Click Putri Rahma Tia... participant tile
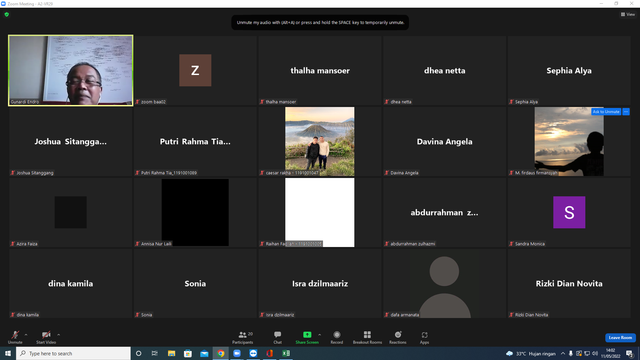Image resolution: width=640 pixels, height=360 pixels. tap(195, 142)
